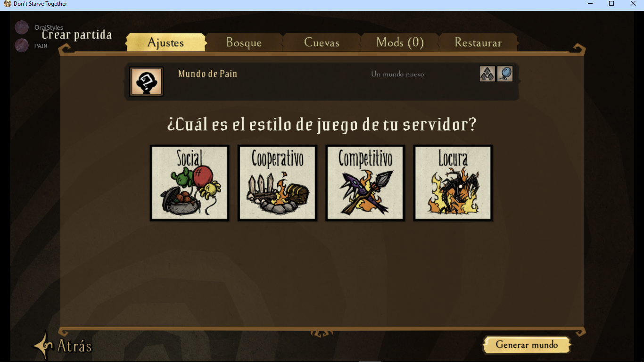Viewport: 644px width, 362px height.
Task: Click the Mundo de Pain world name
Action: point(208,74)
